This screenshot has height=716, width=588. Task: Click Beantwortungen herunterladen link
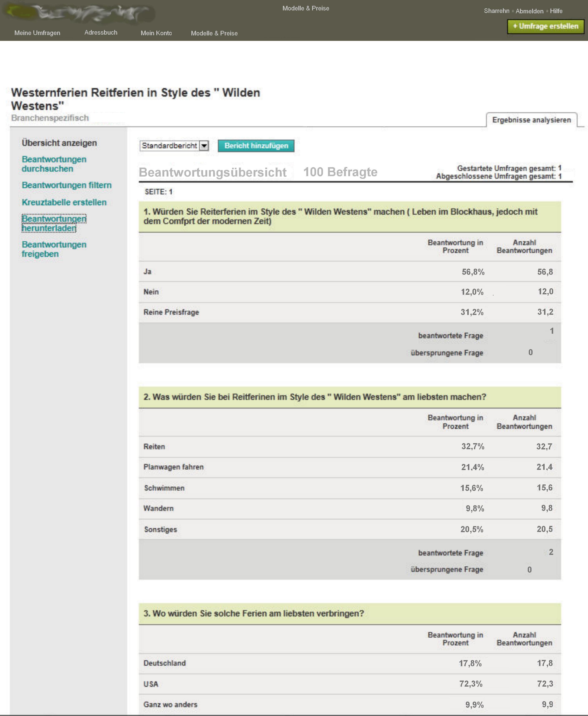54,223
